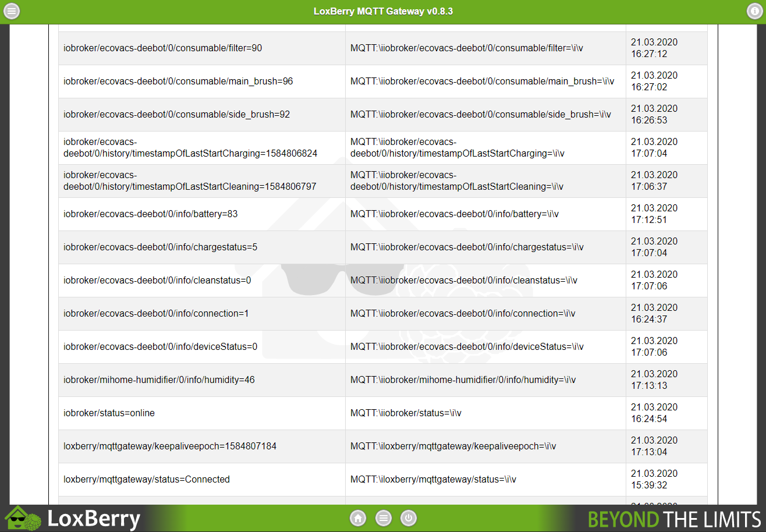
Task: Click MQTT timestampOfLastStartCharging=\i\v mapping cell
Action: coord(485,148)
